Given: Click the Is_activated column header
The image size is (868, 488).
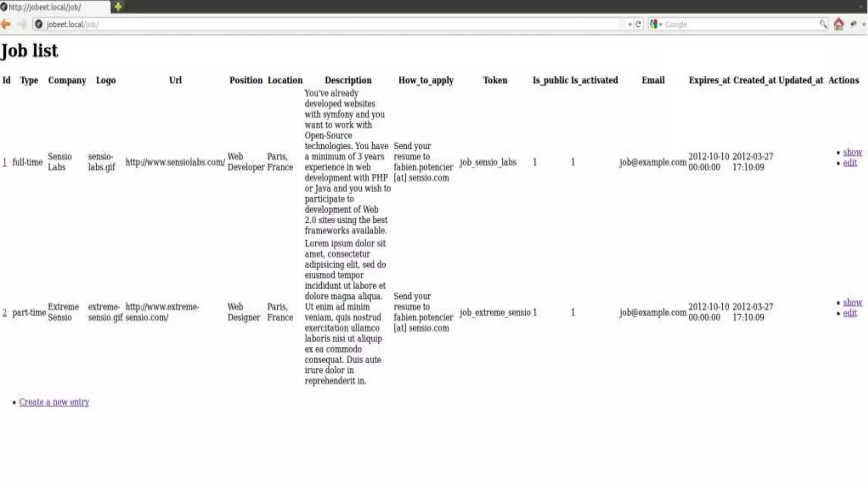Looking at the screenshot, I should click(594, 80).
